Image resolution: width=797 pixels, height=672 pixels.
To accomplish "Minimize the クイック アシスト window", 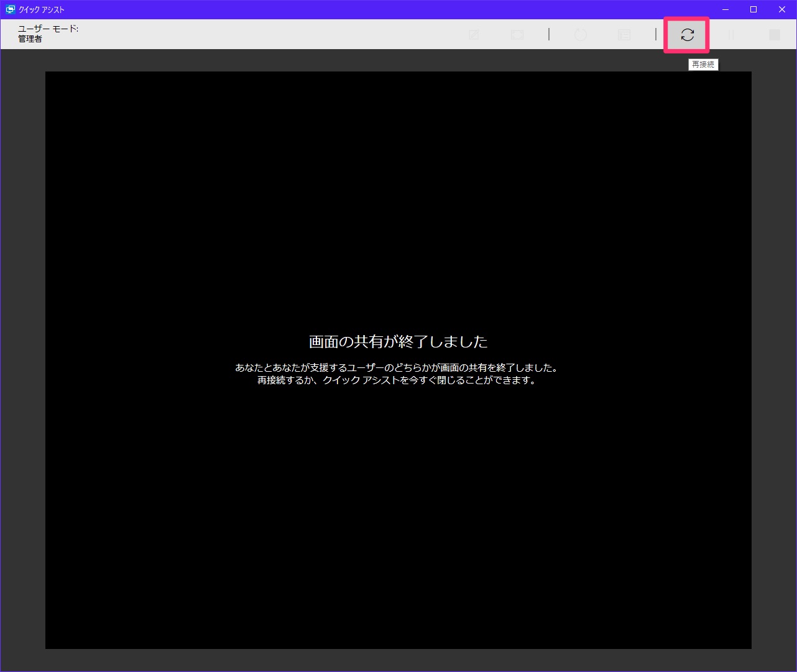I will (725, 9).
